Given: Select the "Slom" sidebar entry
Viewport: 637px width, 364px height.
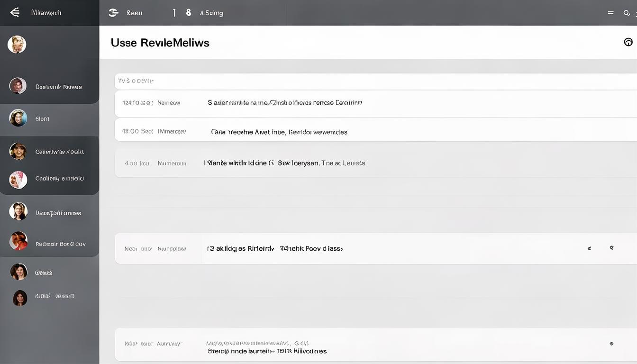Looking at the screenshot, I should point(42,119).
